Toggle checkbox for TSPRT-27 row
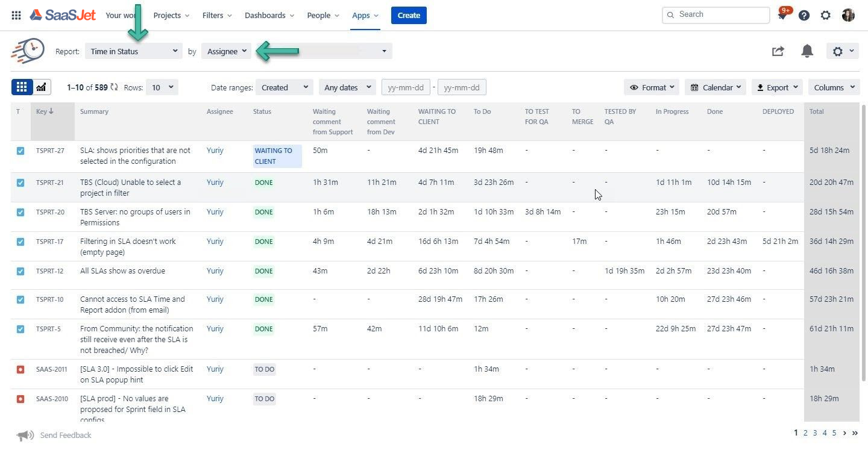 coord(20,151)
